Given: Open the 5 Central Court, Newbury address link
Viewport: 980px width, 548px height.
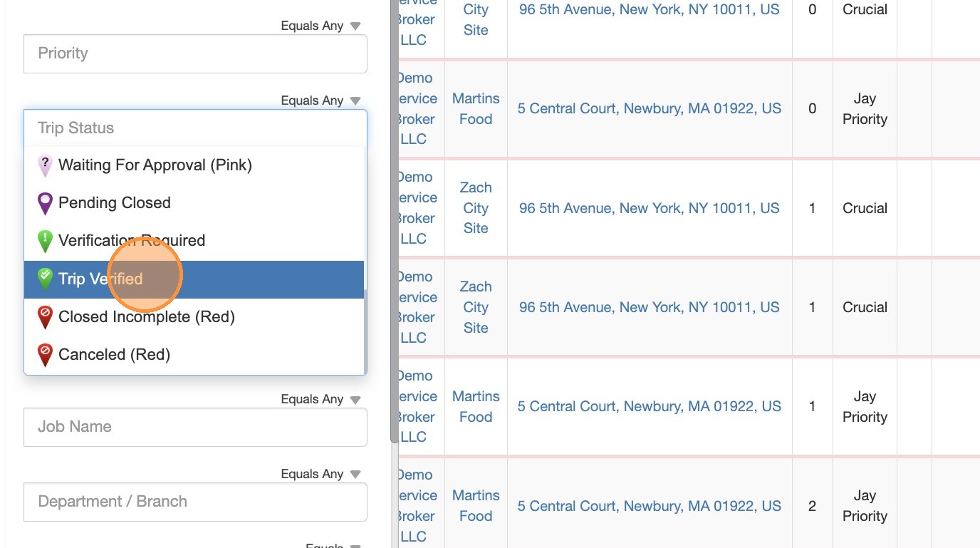Looking at the screenshot, I should (649, 109).
